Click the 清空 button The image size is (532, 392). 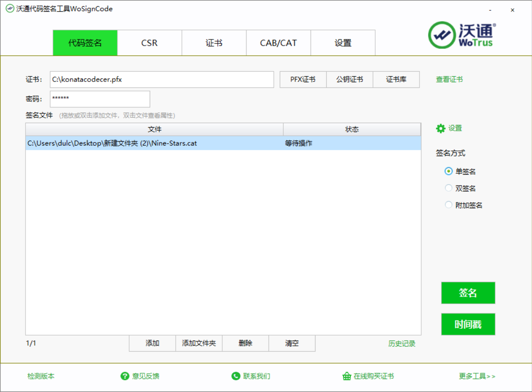coord(292,343)
